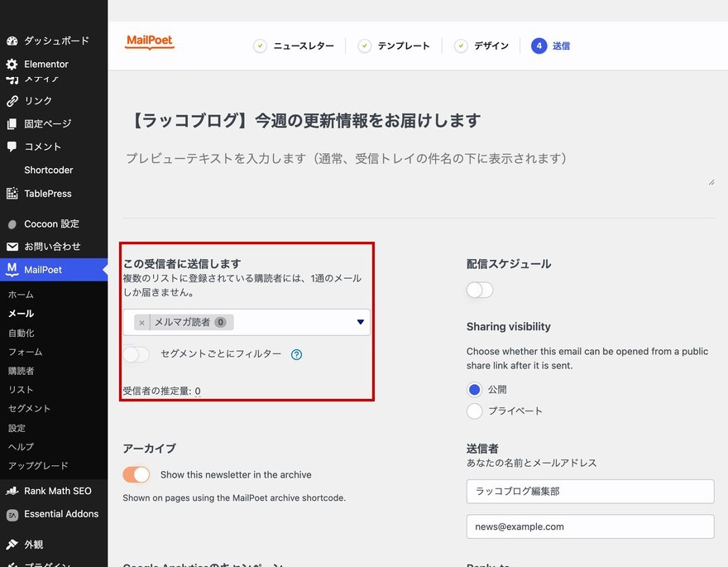Open the MailPoet リスト submenu
The height and width of the screenshot is (567, 728).
coord(21,390)
